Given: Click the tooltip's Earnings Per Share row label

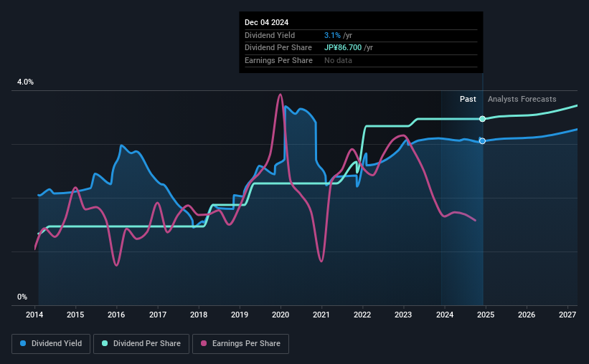Looking at the screenshot, I should (279, 60).
